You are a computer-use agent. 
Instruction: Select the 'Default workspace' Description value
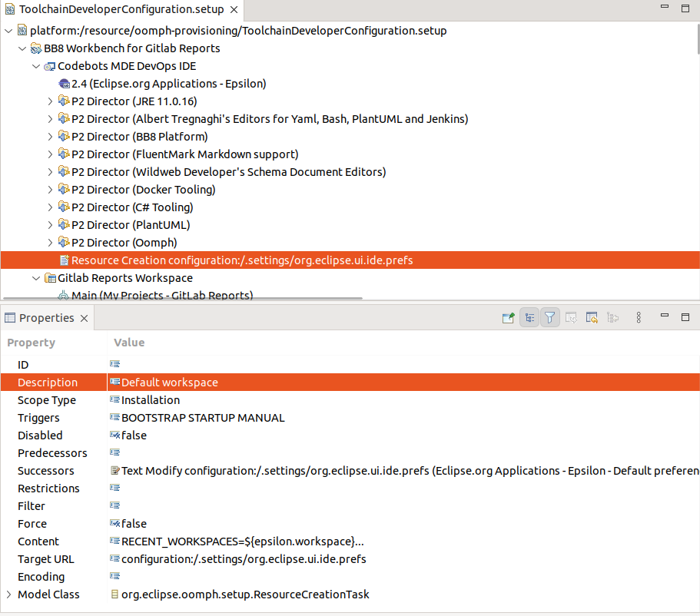[170, 383]
